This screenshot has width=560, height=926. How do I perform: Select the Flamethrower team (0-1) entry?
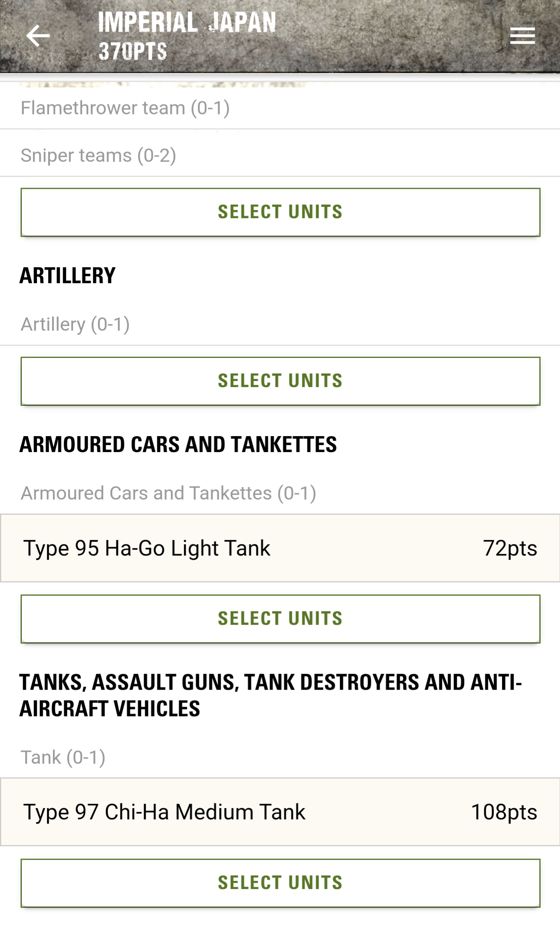125,108
